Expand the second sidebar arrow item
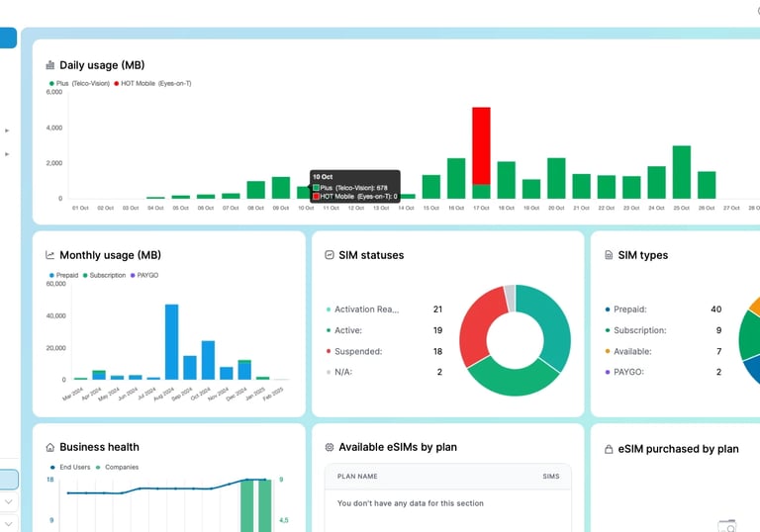The width and height of the screenshot is (760, 532). click(x=7, y=154)
